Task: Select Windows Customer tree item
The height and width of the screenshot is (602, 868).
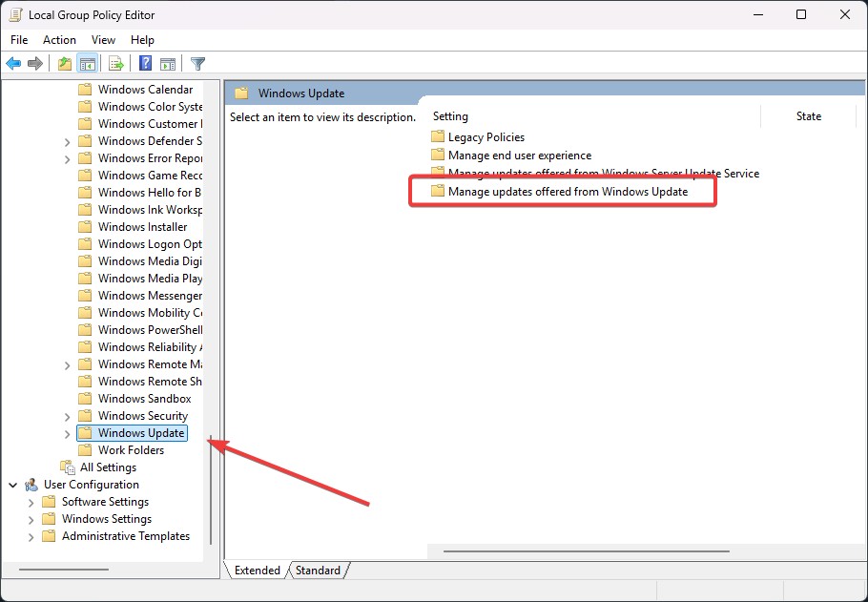Action: 150,123
